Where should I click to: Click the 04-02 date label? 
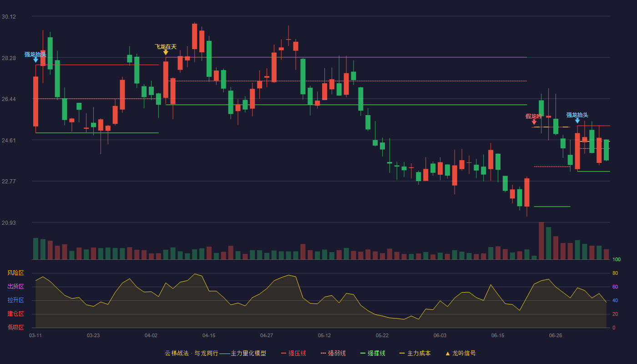click(151, 335)
